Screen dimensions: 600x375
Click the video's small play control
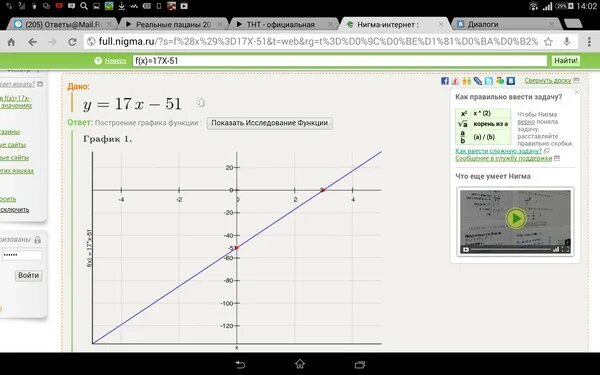(466, 250)
